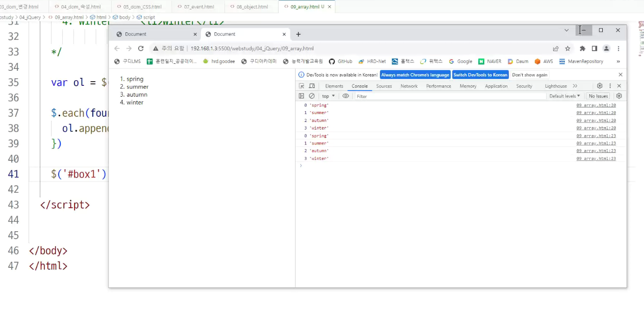This screenshot has height=325, width=644.
Task: Open source link for 1 'summer' line 23
Action: tap(596, 143)
